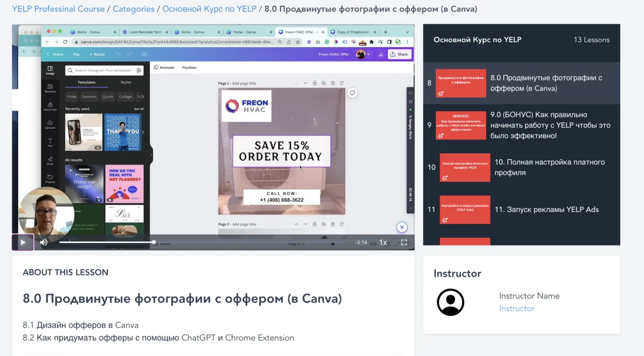Open the YELP Professinal Course breadcrumb
Screen dimensions: 644x356
[58, 9]
